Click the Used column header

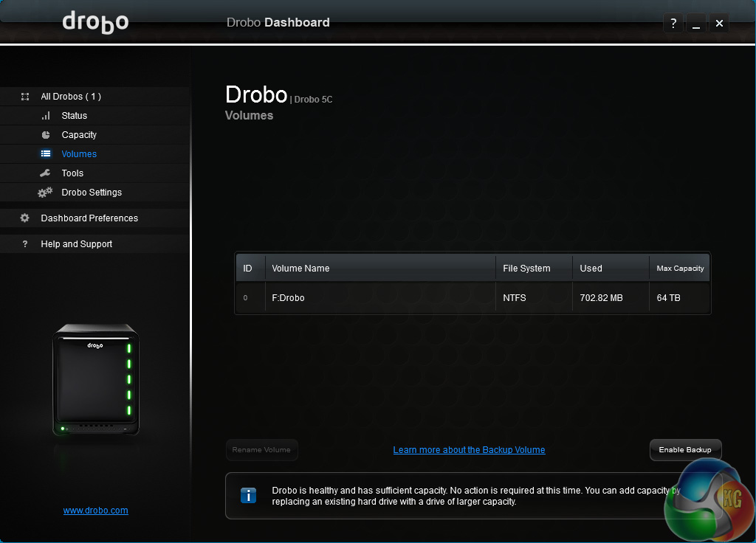[x=611, y=269]
